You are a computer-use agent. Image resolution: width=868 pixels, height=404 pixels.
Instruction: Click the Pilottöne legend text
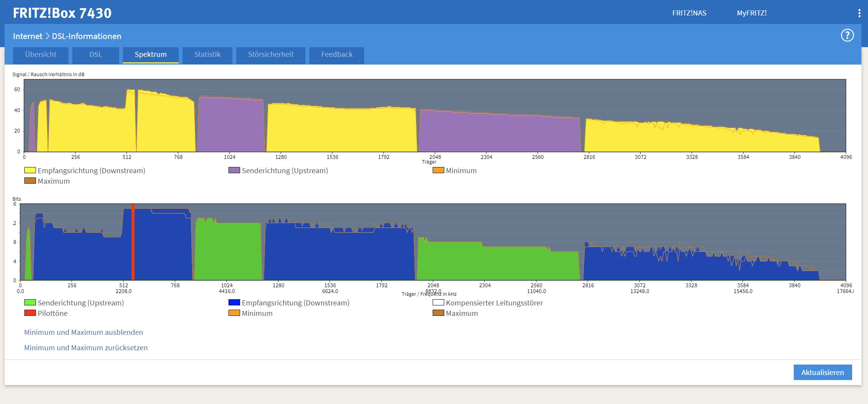coord(53,313)
